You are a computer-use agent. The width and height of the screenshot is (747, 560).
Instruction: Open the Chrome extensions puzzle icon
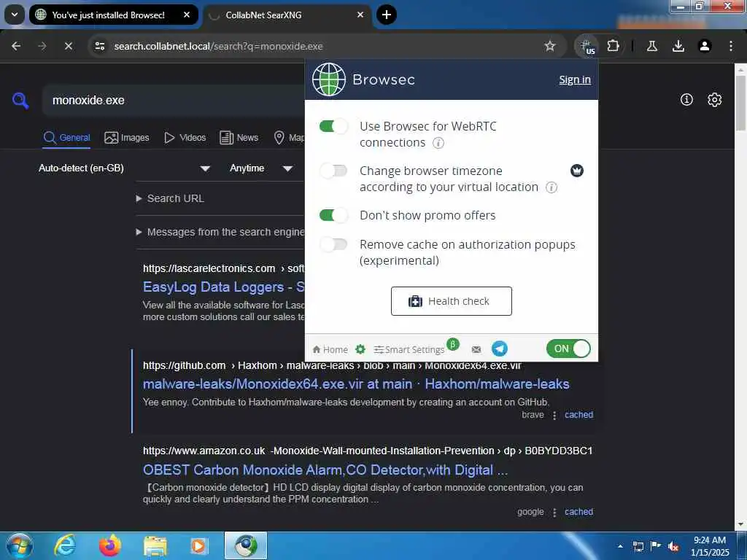pos(613,46)
